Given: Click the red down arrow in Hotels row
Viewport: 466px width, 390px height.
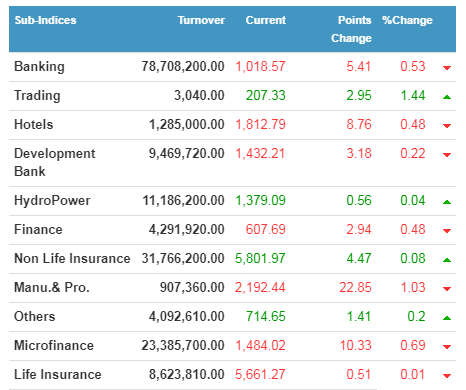Looking at the screenshot, I should pos(447,126).
